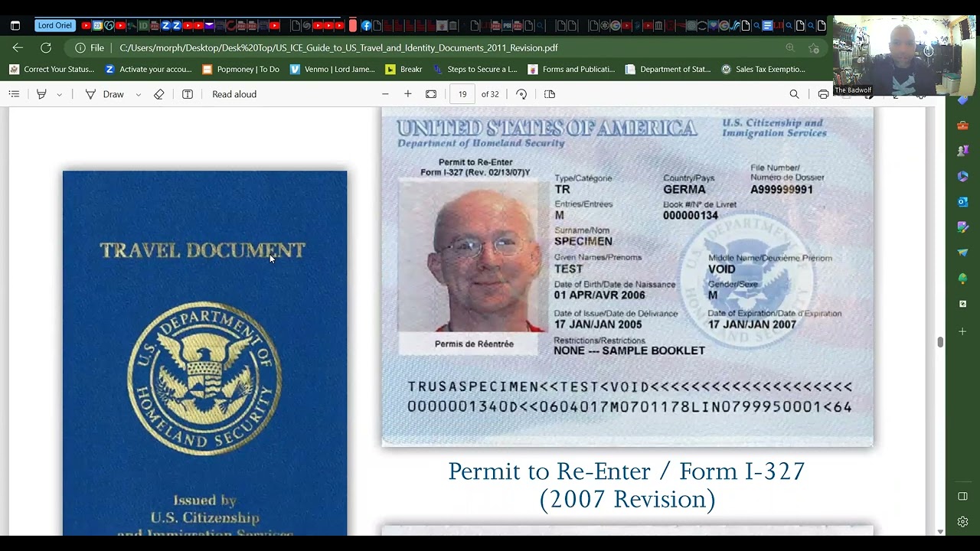Grab the vertical scrollbar thumb
The height and width of the screenshot is (551, 980).
940,342
